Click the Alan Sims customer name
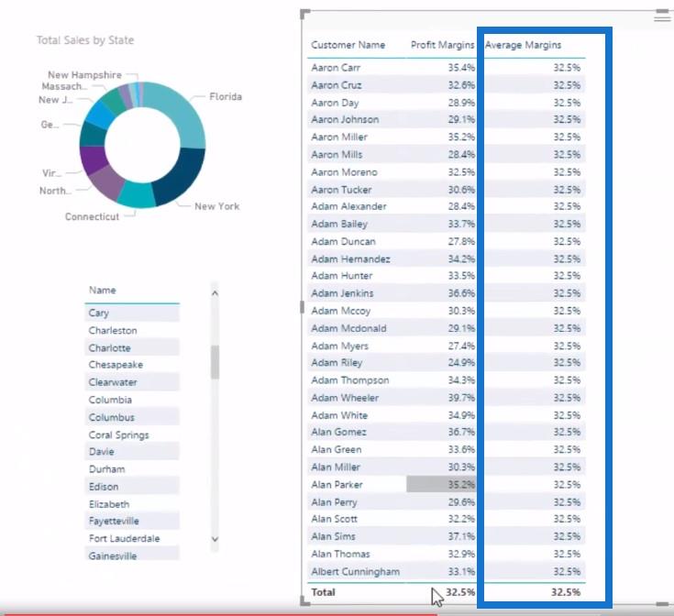Screen dimensions: 674x616 [333, 536]
